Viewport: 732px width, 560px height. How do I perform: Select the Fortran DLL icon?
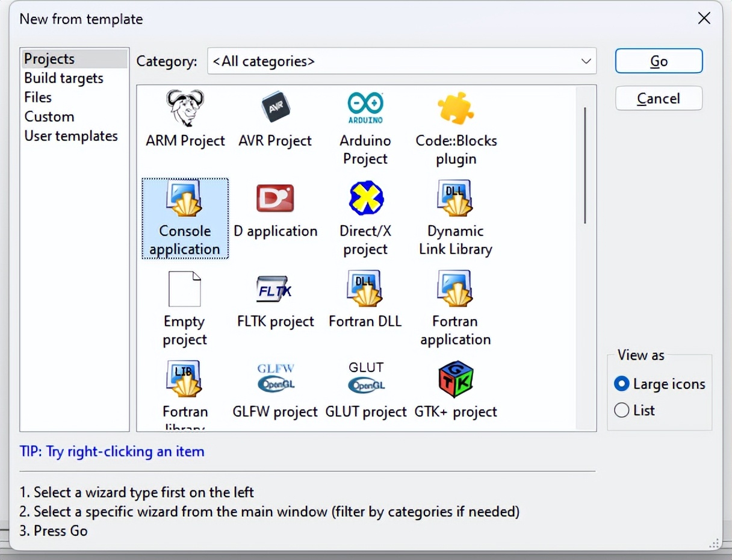(x=365, y=288)
